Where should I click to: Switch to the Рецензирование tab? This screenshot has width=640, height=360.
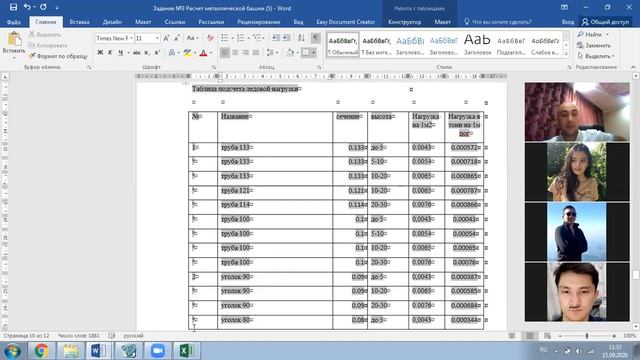[258, 22]
